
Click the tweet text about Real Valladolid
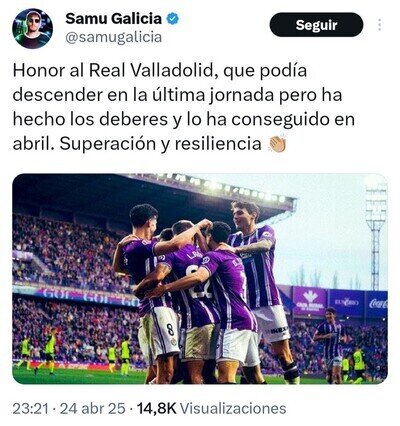pos(184,107)
